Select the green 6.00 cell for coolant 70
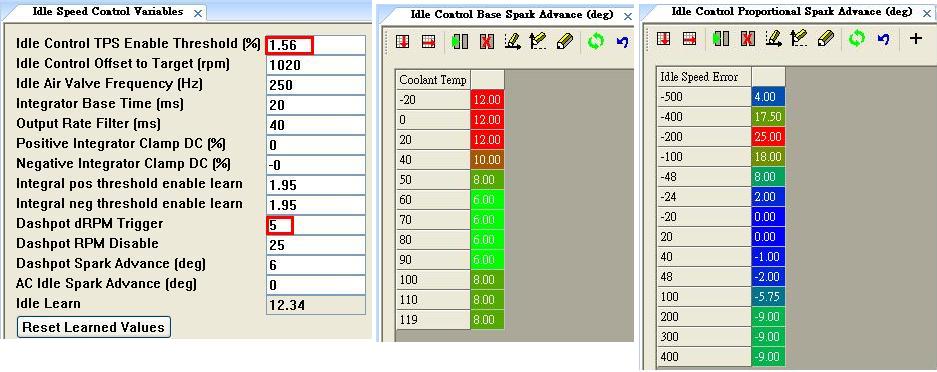 click(x=487, y=219)
